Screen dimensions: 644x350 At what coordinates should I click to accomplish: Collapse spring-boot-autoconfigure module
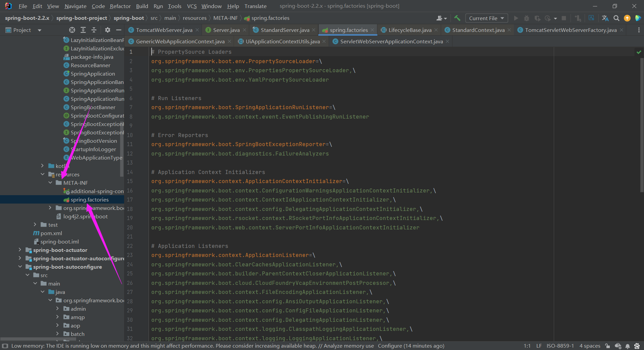pos(20,267)
